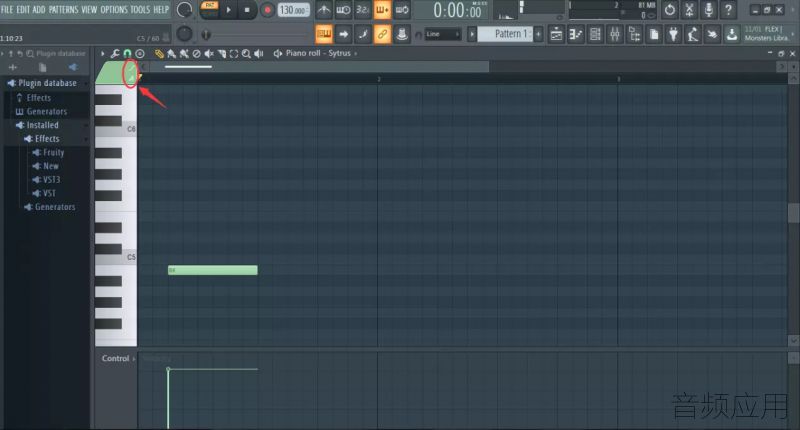Toggle the metronome button
The image size is (800, 430).
coord(323,10)
